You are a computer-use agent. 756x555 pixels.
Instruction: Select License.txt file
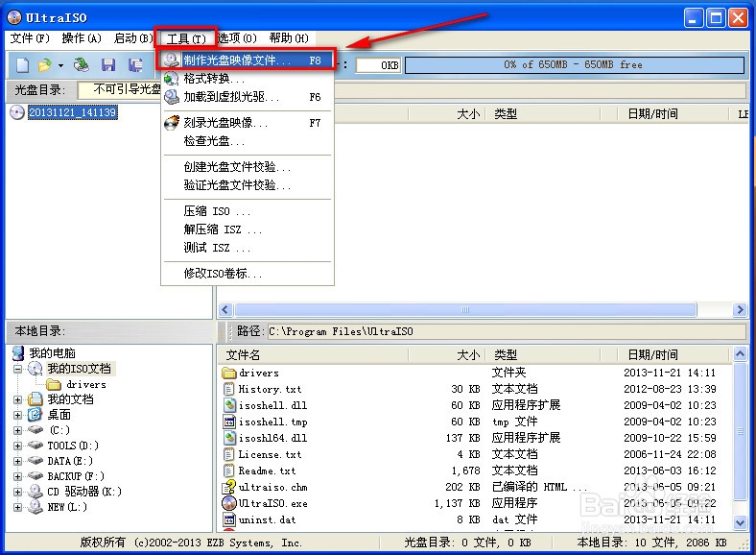coord(270,454)
